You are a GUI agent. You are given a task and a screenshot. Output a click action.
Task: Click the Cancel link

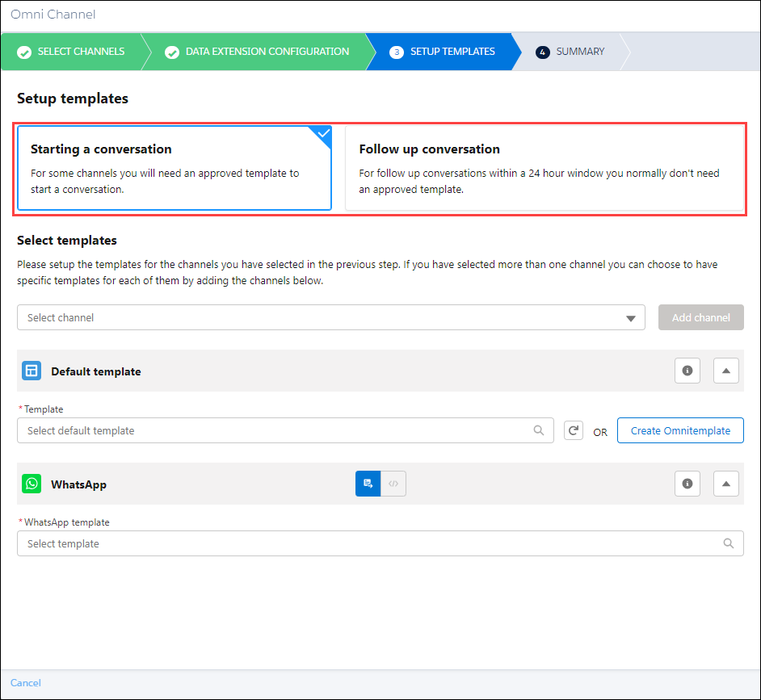[25, 682]
